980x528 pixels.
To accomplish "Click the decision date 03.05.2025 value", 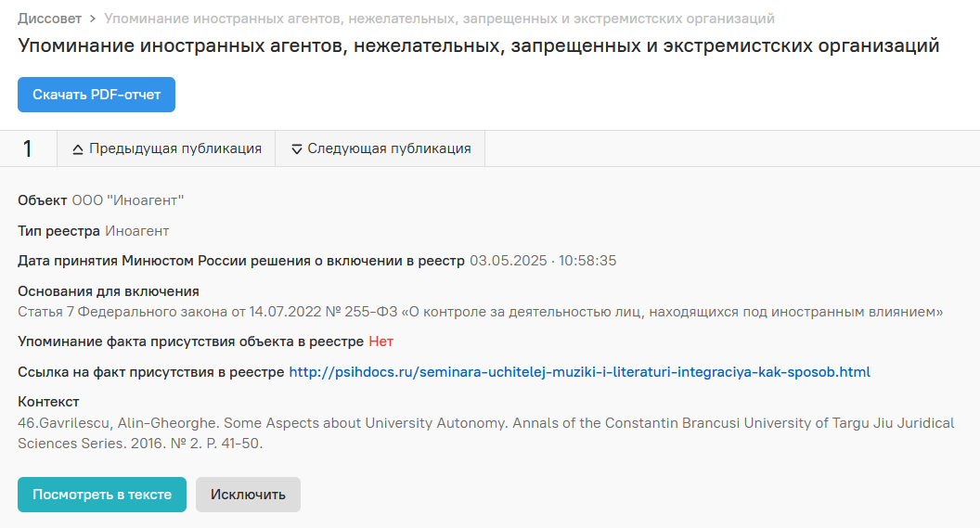I will [543, 261].
